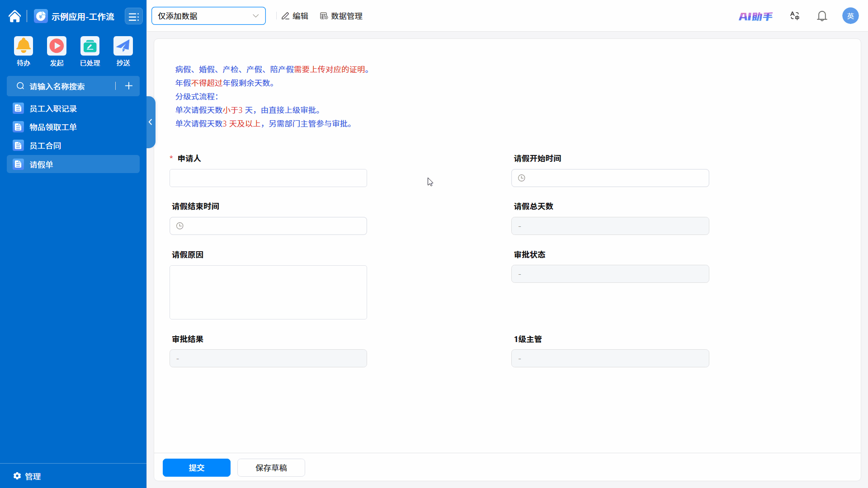Image resolution: width=868 pixels, height=488 pixels.
Task: Click the 示例应用-工作流 title text
Action: click(x=83, y=17)
